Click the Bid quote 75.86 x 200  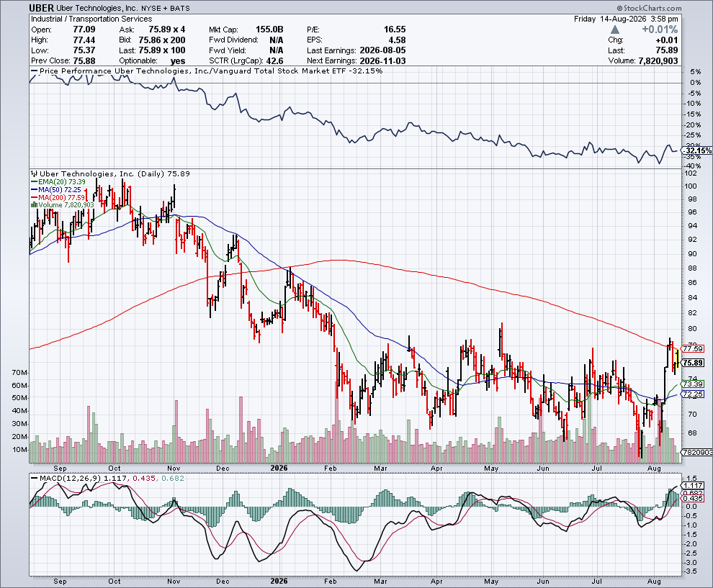162,40
